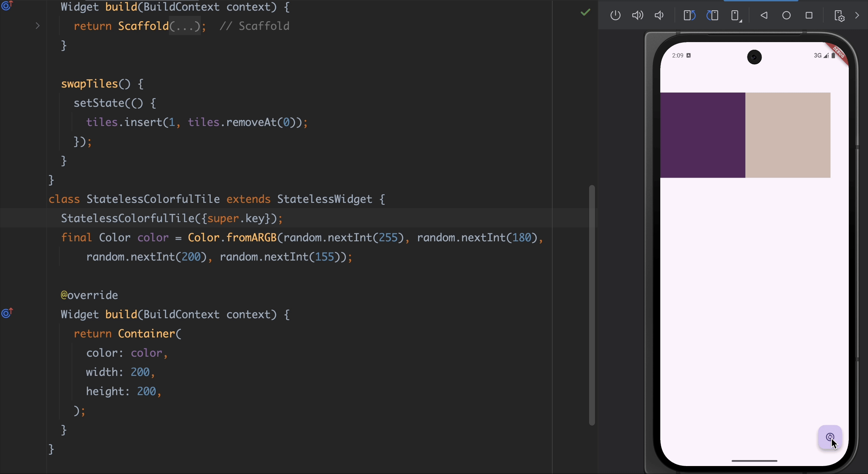Click the green inspection checkmark
The height and width of the screenshot is (474, 868).
click(585, 13)
